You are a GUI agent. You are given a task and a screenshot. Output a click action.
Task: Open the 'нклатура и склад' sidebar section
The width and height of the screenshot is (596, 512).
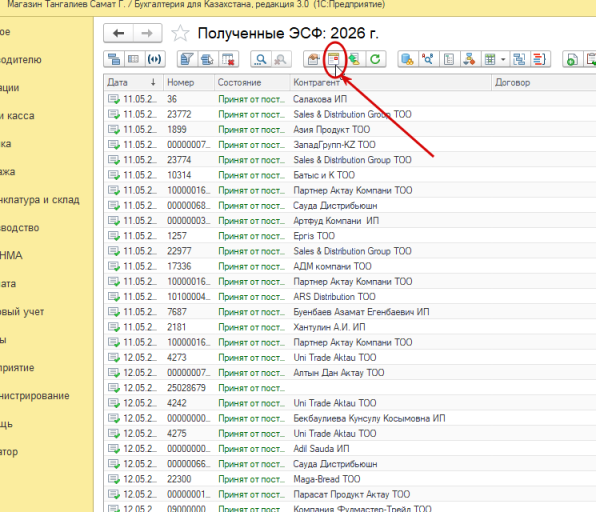[40, 200]
